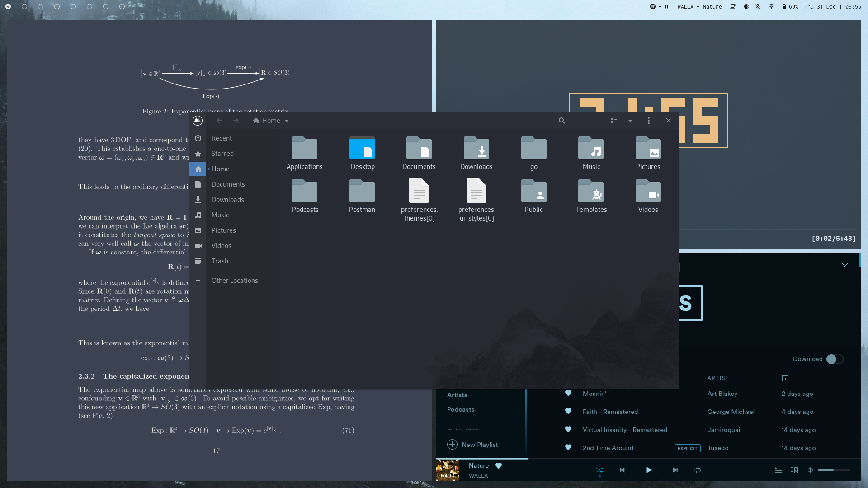The width and height of the screenshot is (868, 488).
Task: Open the Downloads folder icon in grid
Action: 476,153
